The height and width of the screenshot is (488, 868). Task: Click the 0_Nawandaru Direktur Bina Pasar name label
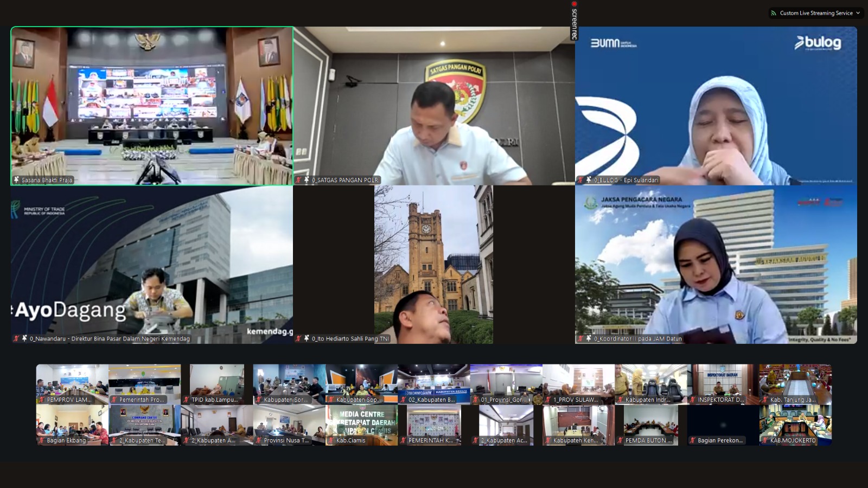click(x=110, y=338)
